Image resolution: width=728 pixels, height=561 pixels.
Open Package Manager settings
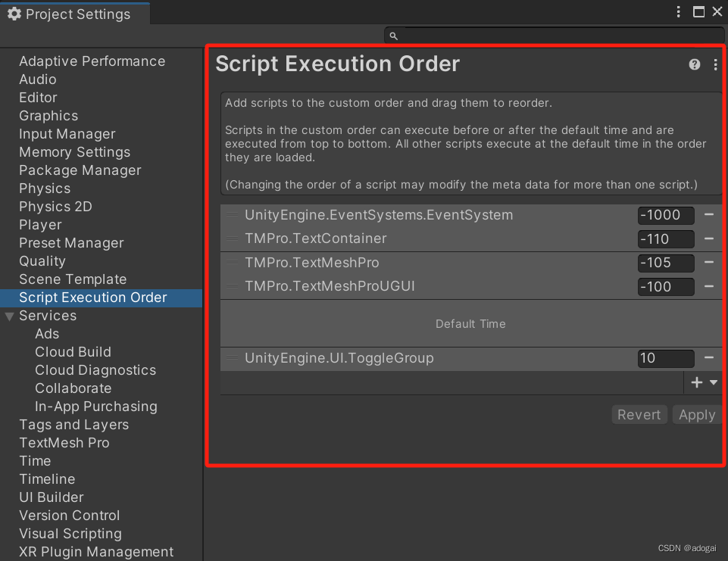point(80,170)
